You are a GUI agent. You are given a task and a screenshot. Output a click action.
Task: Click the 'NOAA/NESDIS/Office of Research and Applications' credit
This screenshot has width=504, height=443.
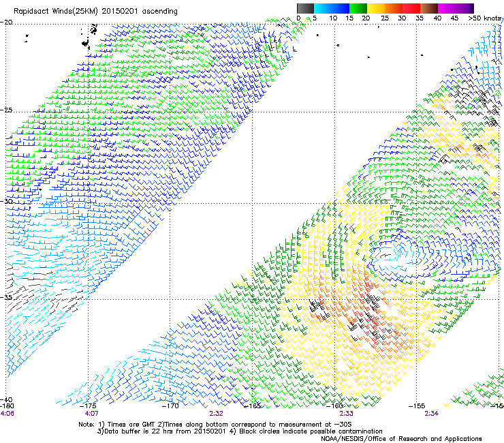click(401, 439)
